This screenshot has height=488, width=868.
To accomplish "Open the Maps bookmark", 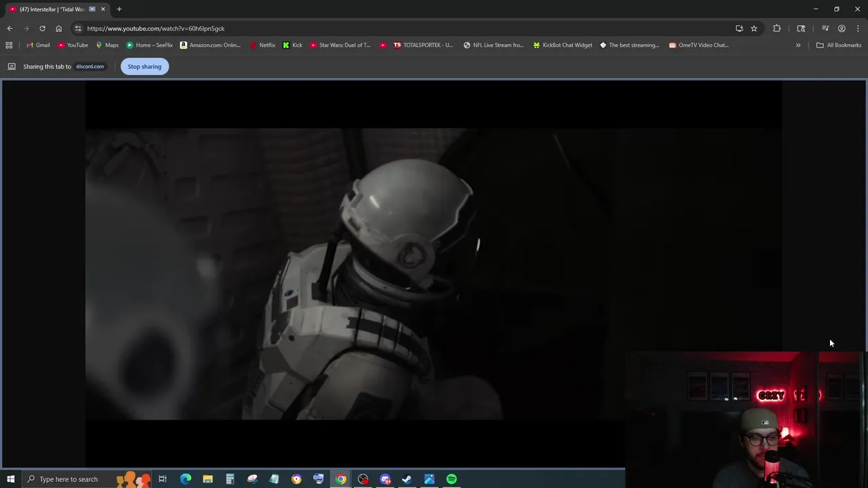I will [107, 45].
